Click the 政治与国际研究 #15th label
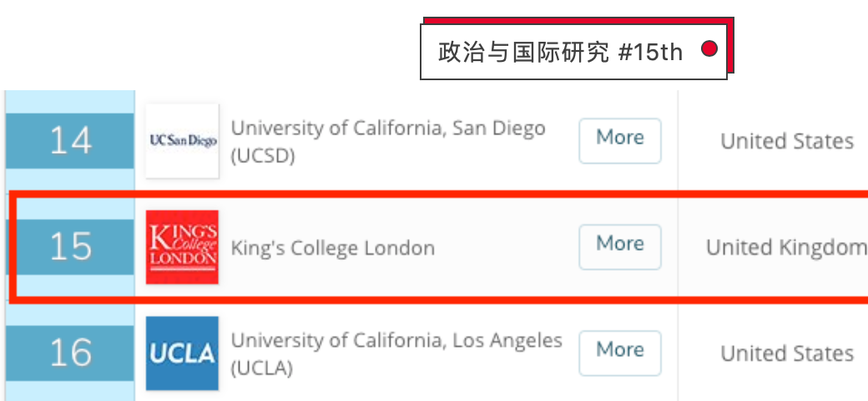The width and height of the screenshot is (868, 401). [x=560, y=52]
